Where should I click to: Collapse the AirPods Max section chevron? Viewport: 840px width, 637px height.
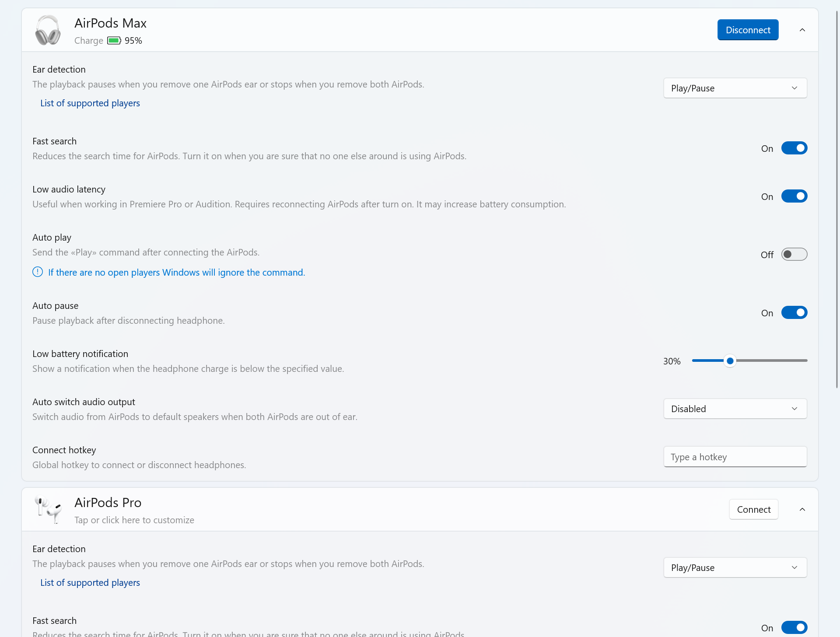coord(802,30)
